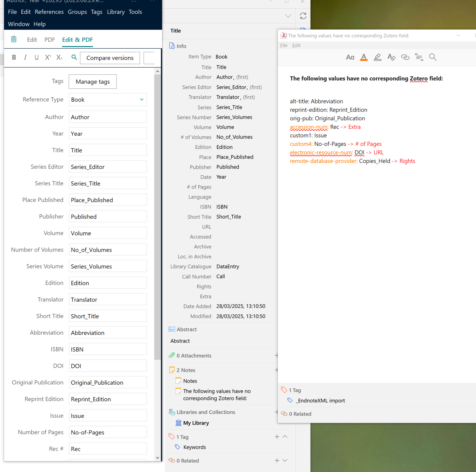The height and width of the screenshot is (472, 476).
Task: Open the References menu
Action: [49, 12]
